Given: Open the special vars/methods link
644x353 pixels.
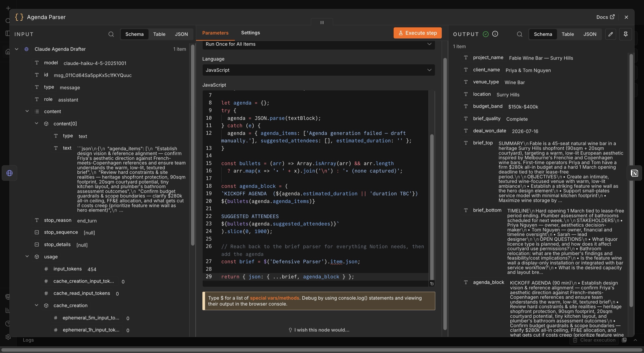Looking at the screenshot, I should pyautogui.click(x=275, y=298).
